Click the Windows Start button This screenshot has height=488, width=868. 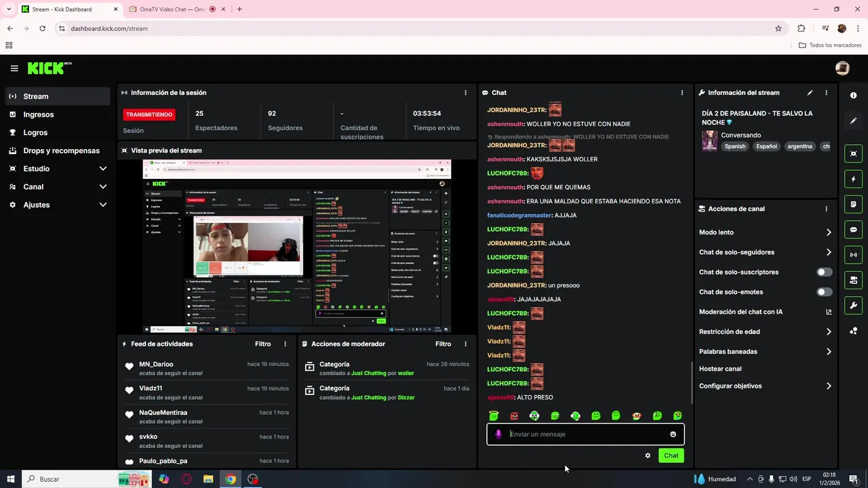click(10, 479)
